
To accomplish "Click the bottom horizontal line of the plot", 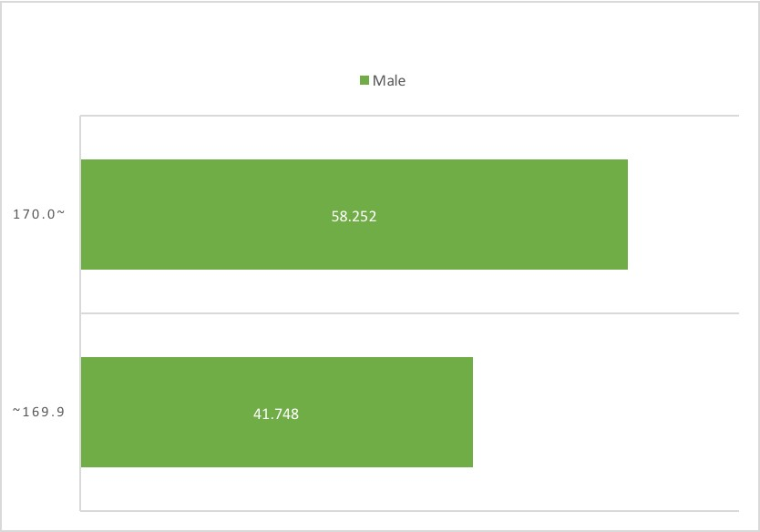I will 409,511.
